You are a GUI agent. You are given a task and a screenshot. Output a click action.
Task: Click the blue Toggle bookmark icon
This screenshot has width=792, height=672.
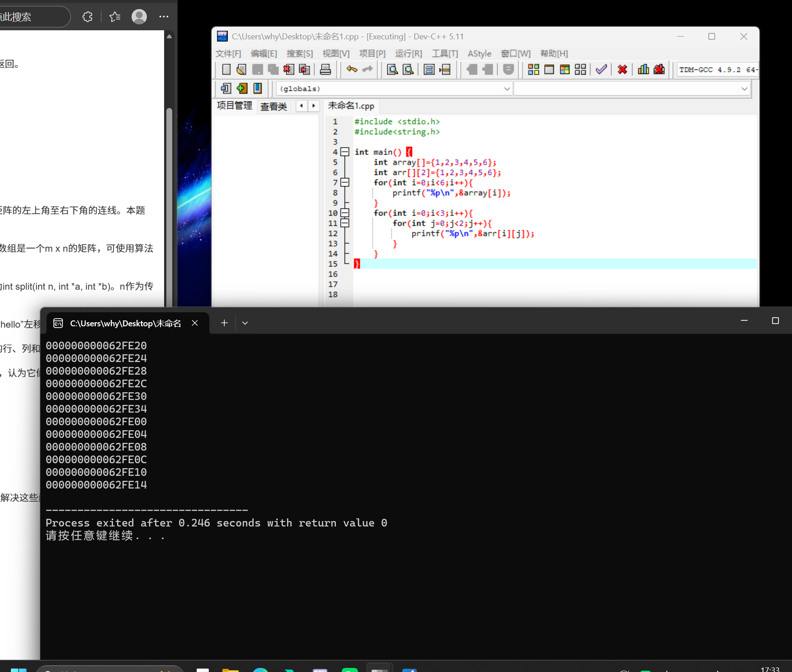click(x=258, y=88)
